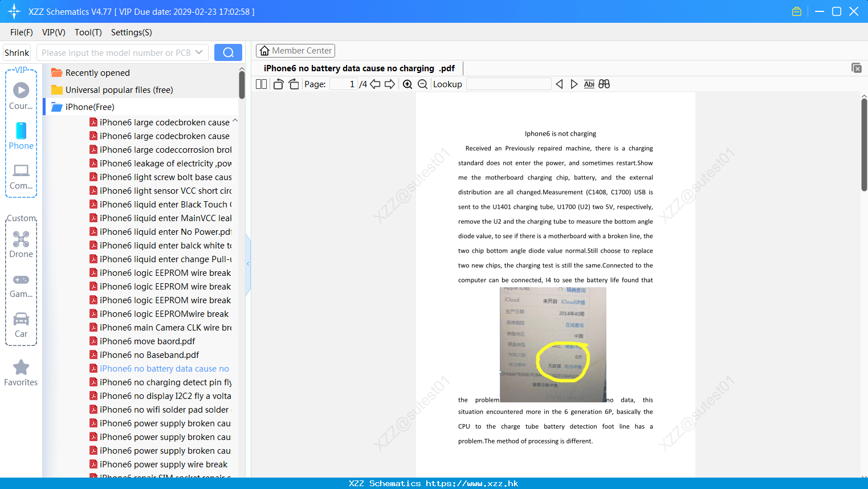Rotate the page clockwise

[x=294, y=84]
